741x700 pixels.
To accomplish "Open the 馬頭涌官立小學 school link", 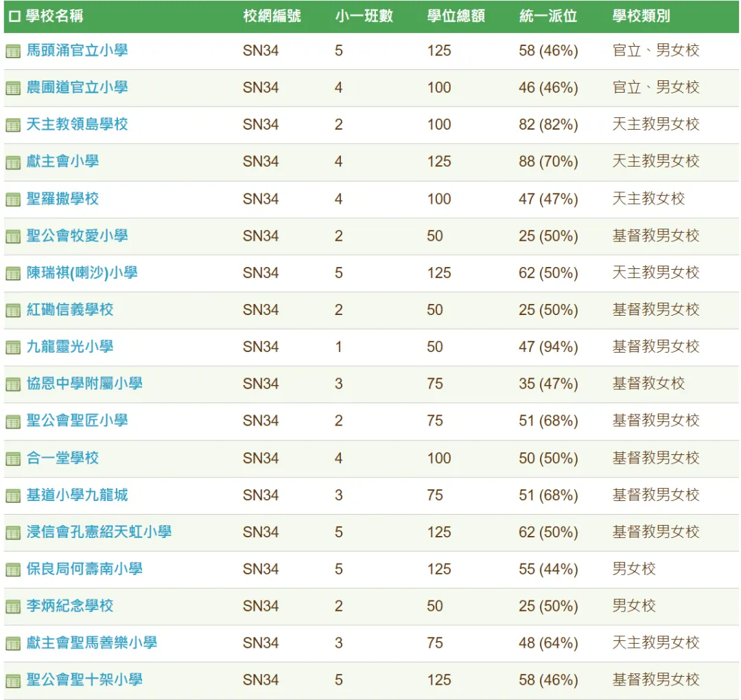I will (77, 50).
